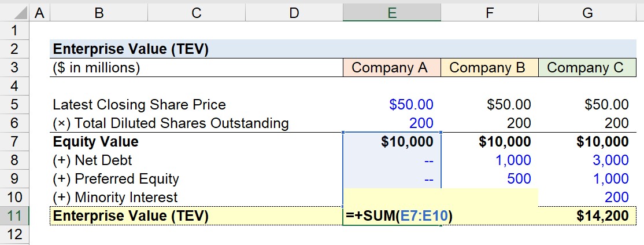Click the Company A header cell
The width and height of the screenshot is (644, 245).
pyautogui.click(x=392, y=68)
